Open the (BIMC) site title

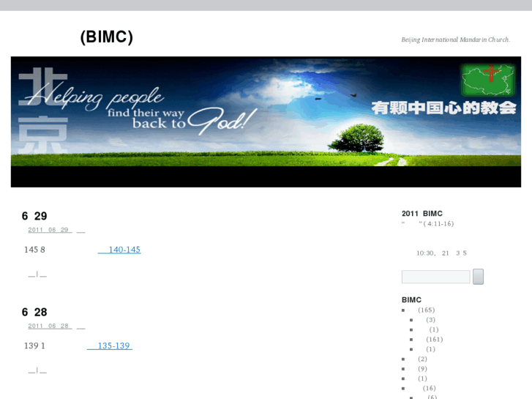click(106, 37)
